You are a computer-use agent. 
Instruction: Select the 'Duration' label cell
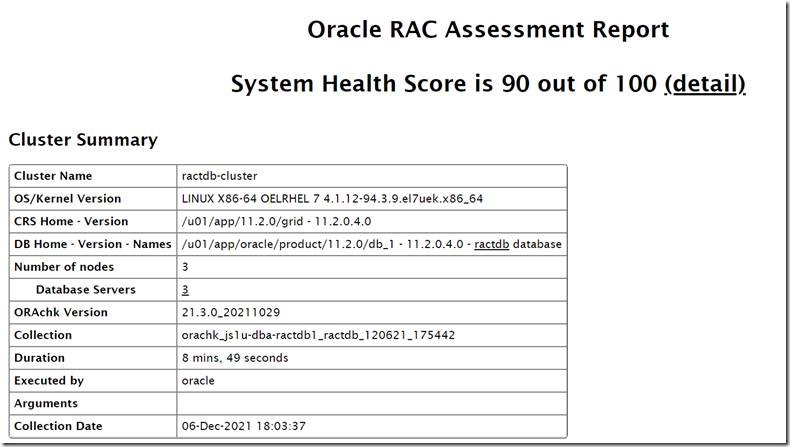pos(93,358)
